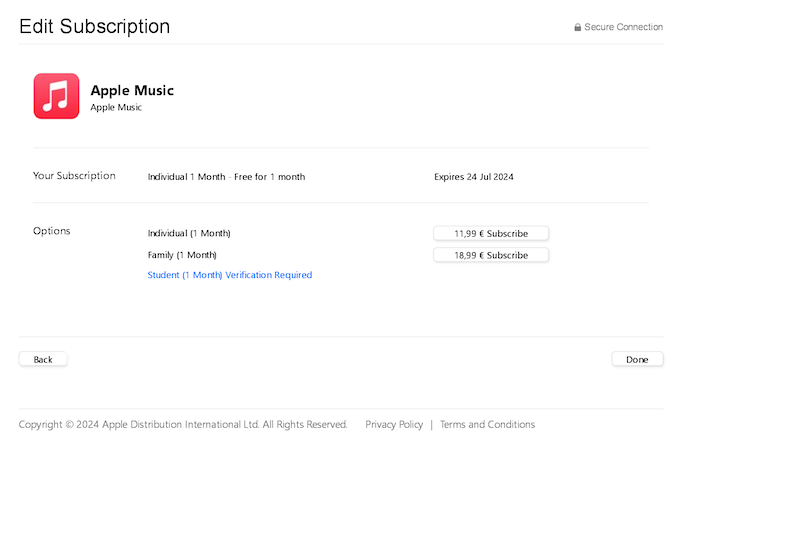
Task: Click the Apple Music app icon
Action: (x=56, y=96)
